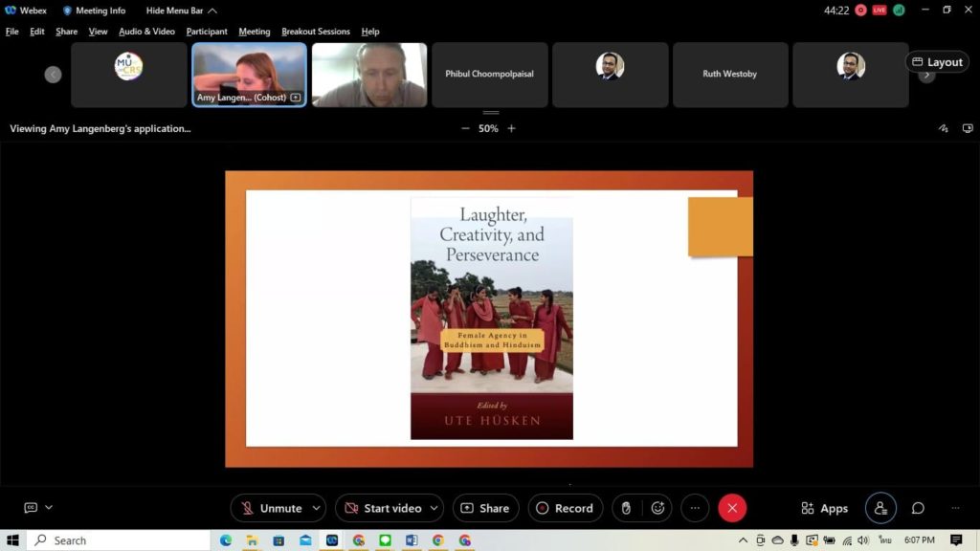Open the Help menu
The width and height of the screenshot is (980, 551).
370,32
